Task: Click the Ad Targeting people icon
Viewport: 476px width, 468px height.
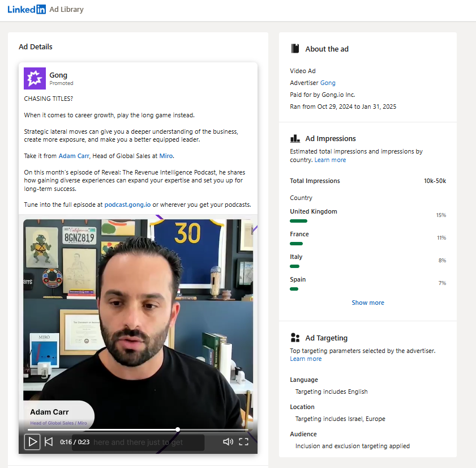Action: pyautogui.click(x=295, y=338)
